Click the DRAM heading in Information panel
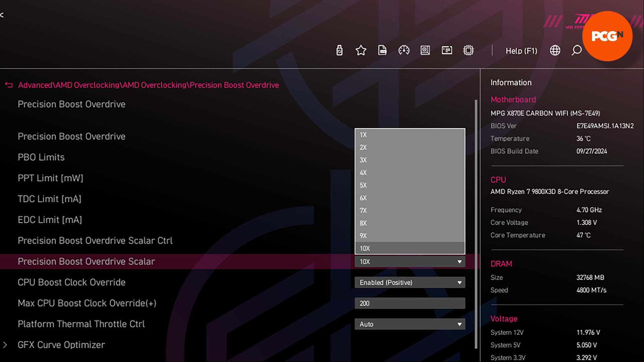644x362 pixels. tap(501, 264)
